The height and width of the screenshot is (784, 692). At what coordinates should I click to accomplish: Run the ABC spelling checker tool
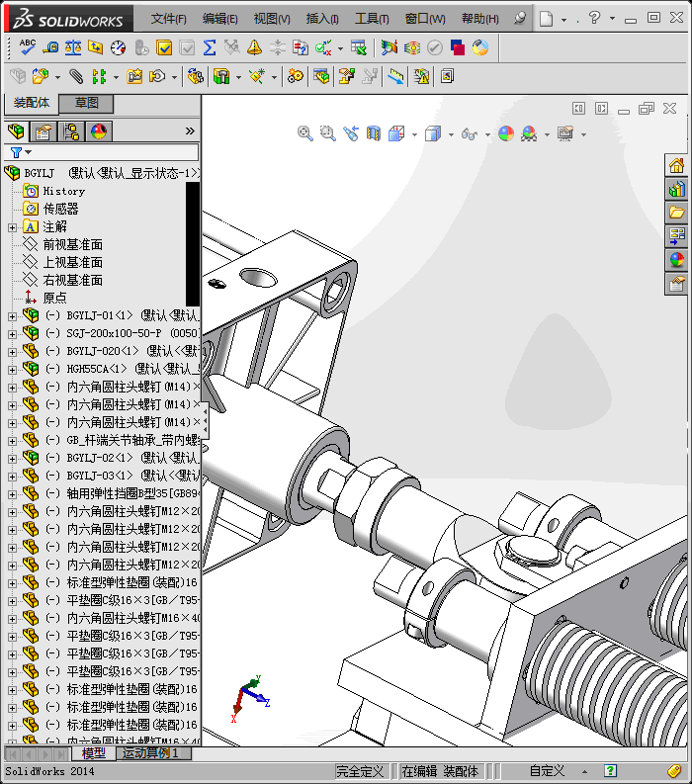pyautogui.click(x=28, y=47)
